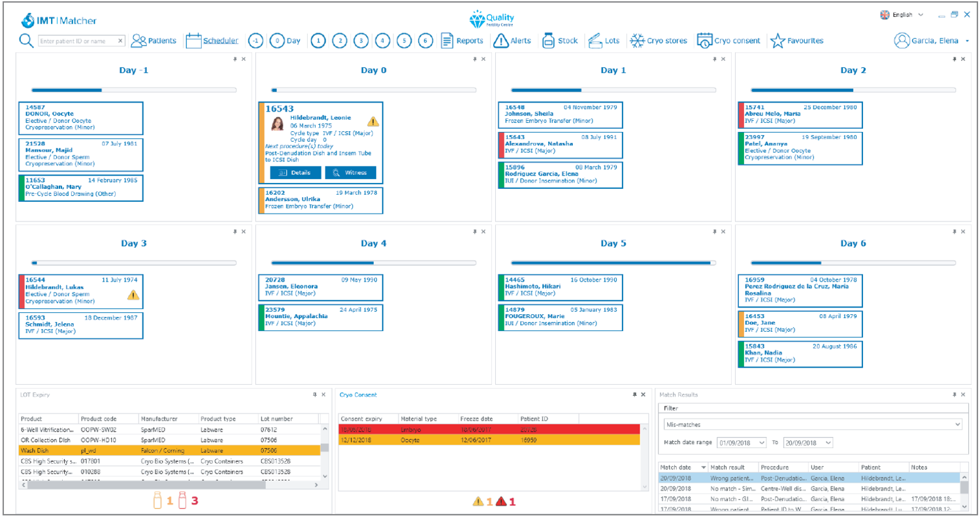Pin the LOT Expiry panel
The height and width of the screenshot is (516, 980).
[314, 395]
